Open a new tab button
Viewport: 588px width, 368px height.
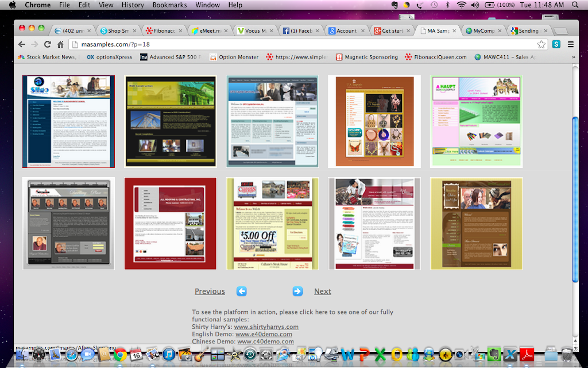pyautogui.click(x=560, y=31)
